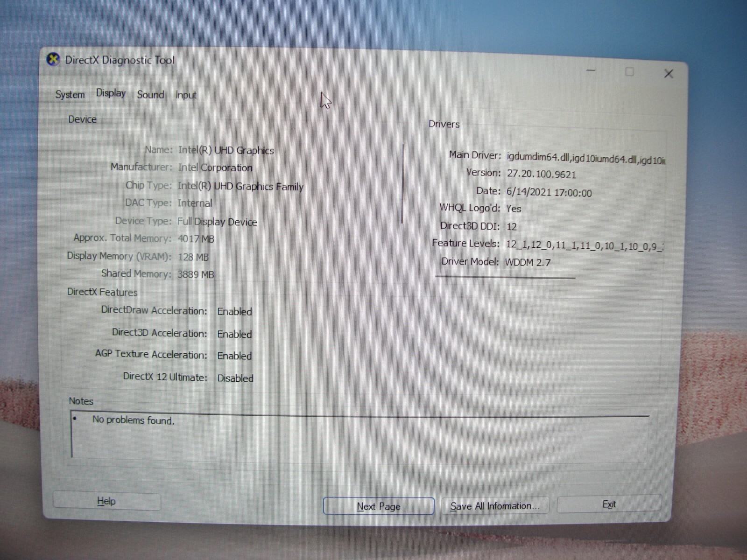Click the 'Drivers' group heading

pos(444,124)
